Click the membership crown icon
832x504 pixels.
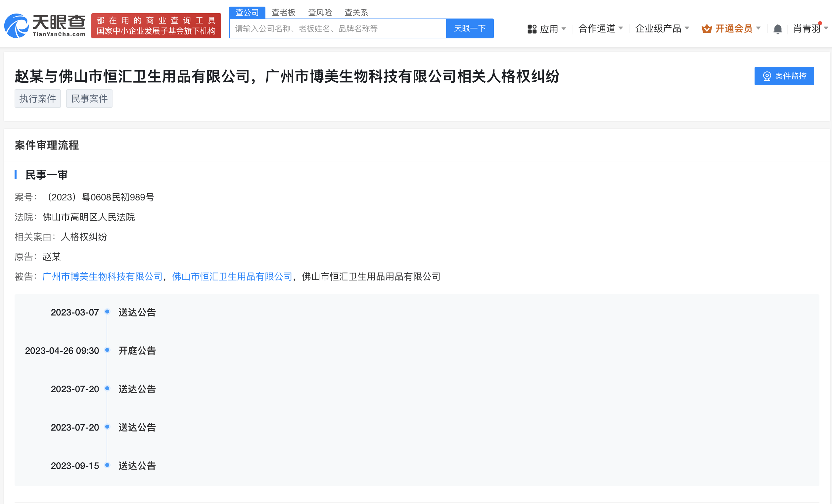706,29
